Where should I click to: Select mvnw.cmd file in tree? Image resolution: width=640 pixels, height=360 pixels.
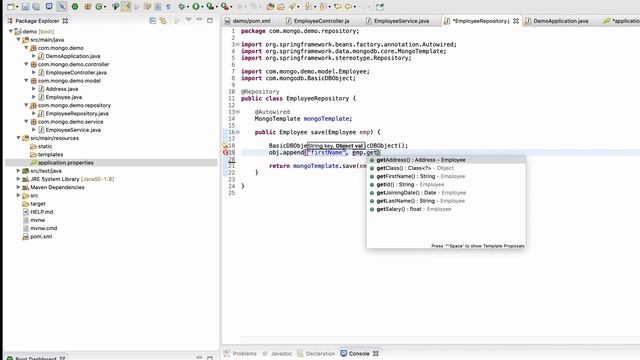point(43,228)
